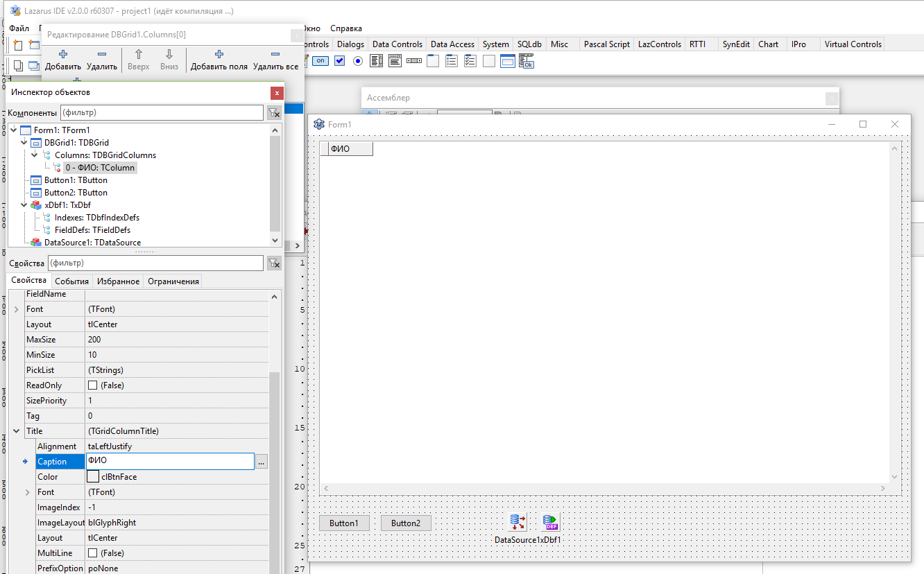
Task: Select Button2: TButton in component tree
Action: point(76,193)
